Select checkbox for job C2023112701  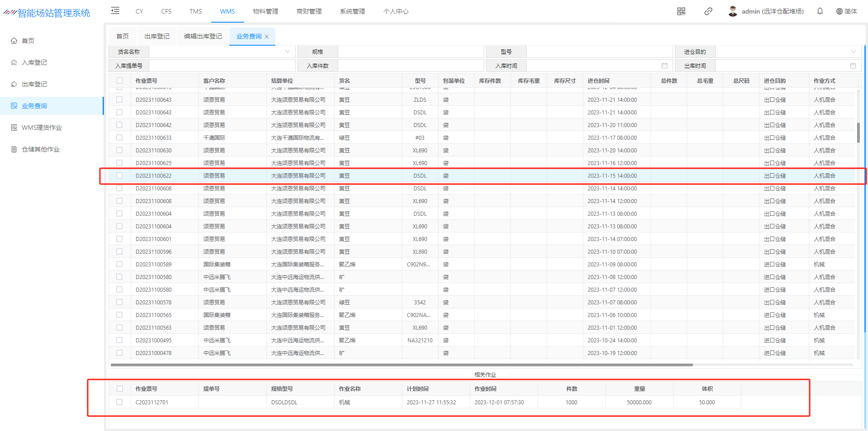pyautogui.click(x=119, y=402)
